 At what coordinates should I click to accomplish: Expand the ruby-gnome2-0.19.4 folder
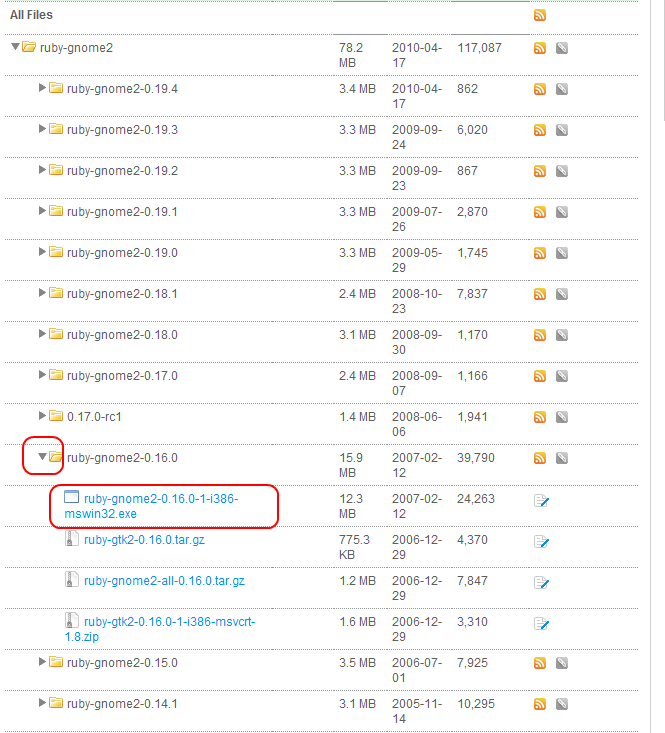[42, 87]
